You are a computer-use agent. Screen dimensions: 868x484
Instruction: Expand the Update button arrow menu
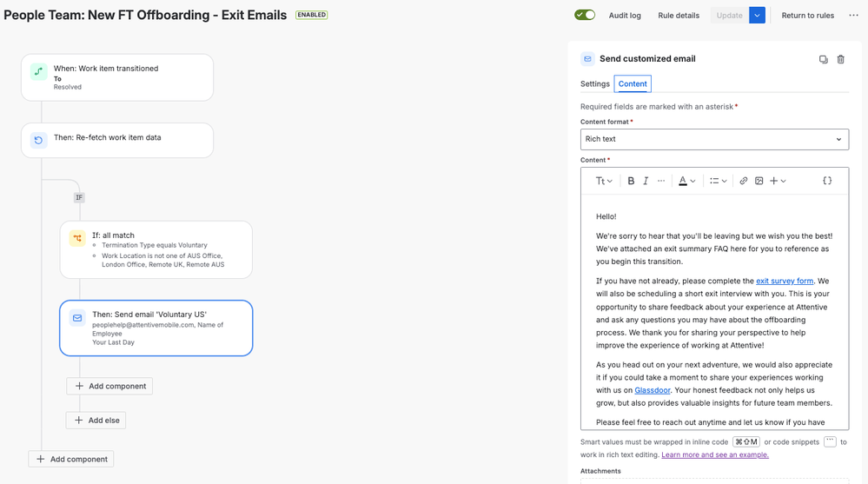point(757,15)
